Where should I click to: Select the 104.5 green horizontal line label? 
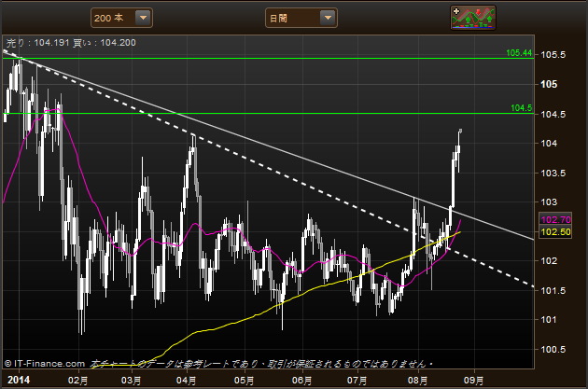(x=522, y=108)
